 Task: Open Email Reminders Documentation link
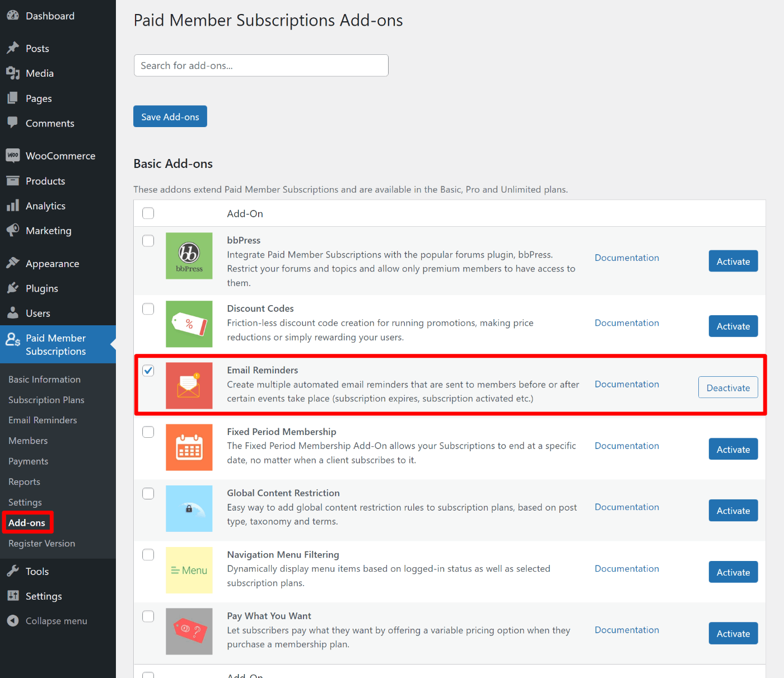tap(627, 384)
